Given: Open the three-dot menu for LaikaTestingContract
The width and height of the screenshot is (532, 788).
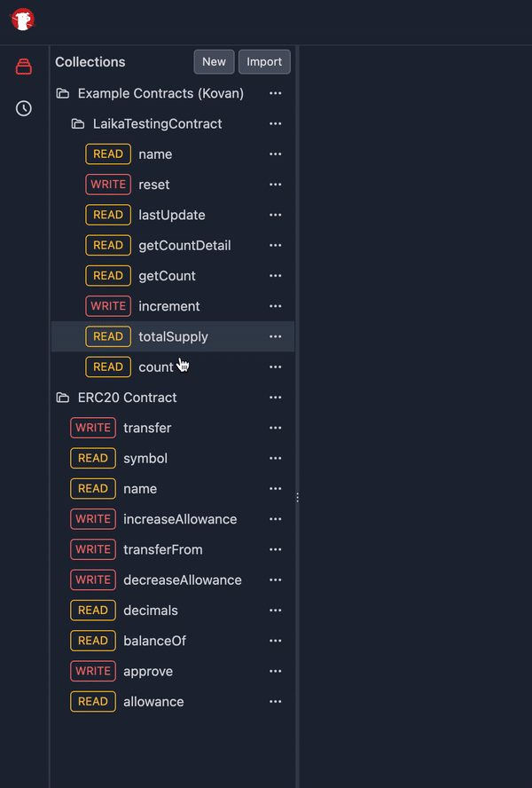Looking at the screenshot, I should point(275,123).
